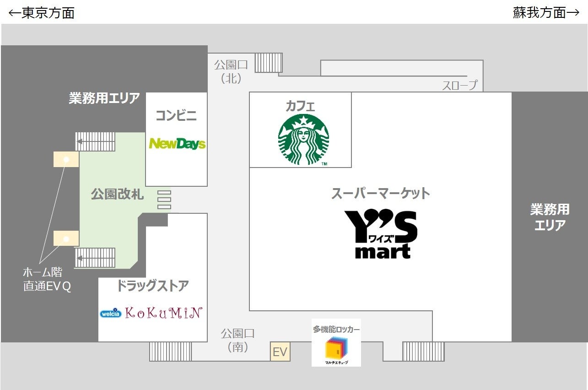588x390 pixels.
Task: Click the スーパーマーケット label
Action: click(x=381, y=193)
